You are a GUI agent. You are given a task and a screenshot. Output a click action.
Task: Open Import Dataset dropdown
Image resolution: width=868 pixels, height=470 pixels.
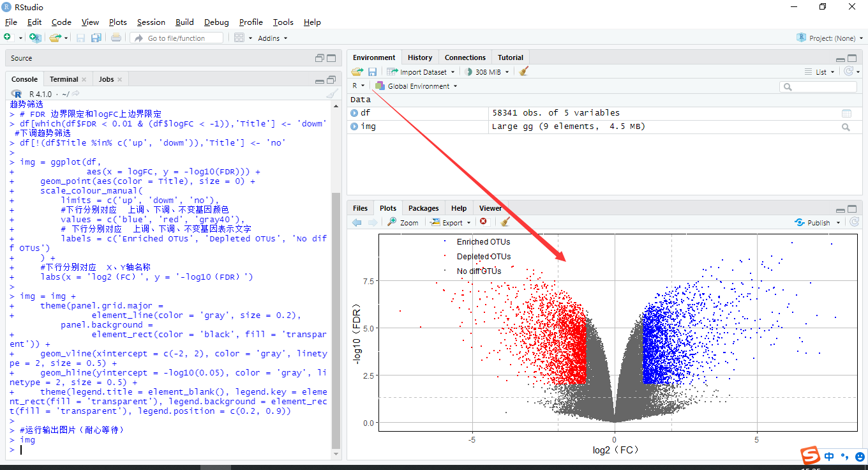[x=421, y=72]
